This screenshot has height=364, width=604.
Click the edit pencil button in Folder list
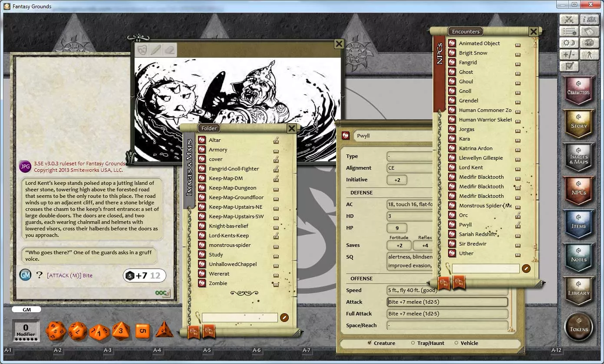click(284, 318)
